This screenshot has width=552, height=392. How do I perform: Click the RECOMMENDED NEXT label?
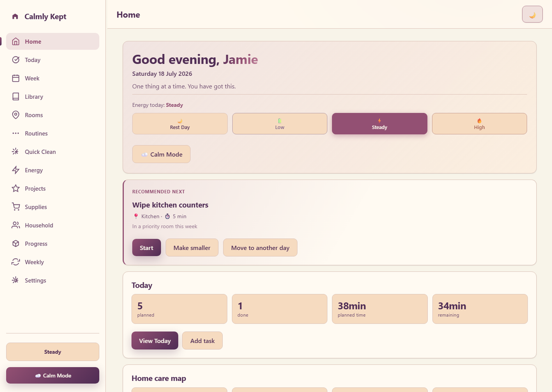(159, 192)
